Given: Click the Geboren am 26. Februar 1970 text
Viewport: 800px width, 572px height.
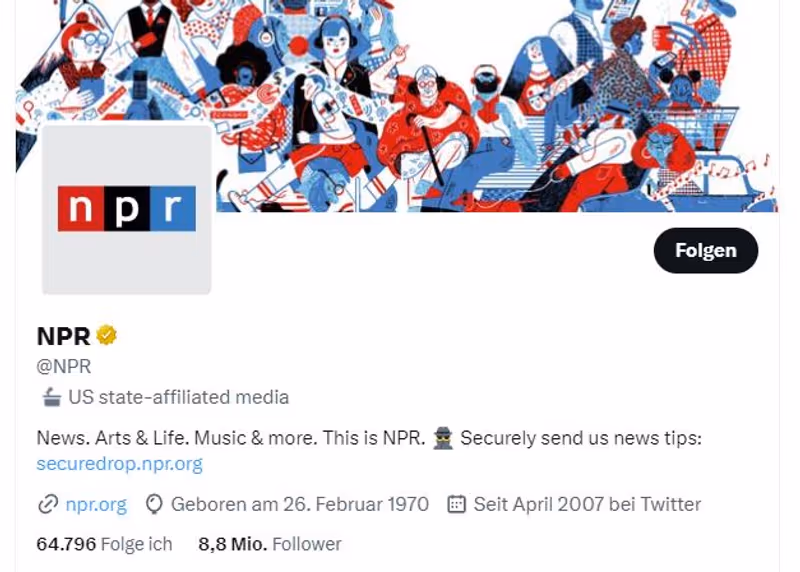Looking at the screenshot, I should point(299,505).
